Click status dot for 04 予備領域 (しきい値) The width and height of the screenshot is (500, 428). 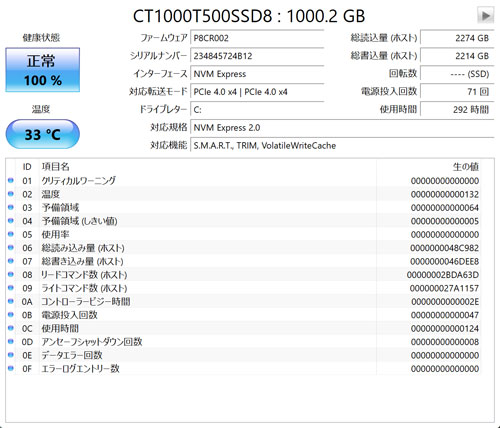[x=11, y=221]
